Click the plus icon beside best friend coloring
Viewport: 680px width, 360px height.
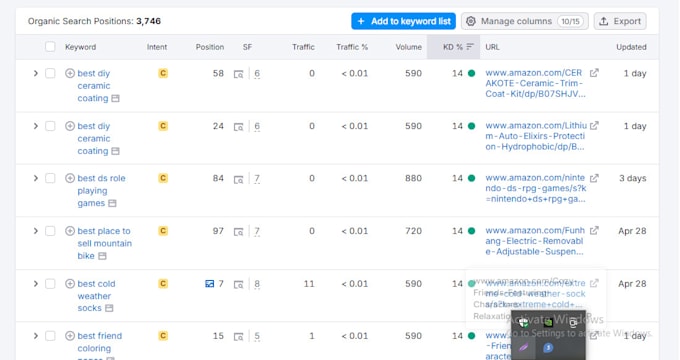click(70, 336)
